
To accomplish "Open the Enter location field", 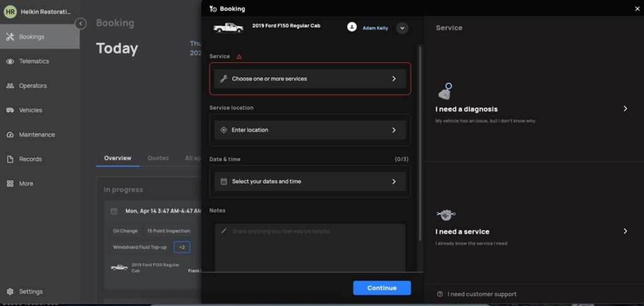I will click(x=309, y=130).
